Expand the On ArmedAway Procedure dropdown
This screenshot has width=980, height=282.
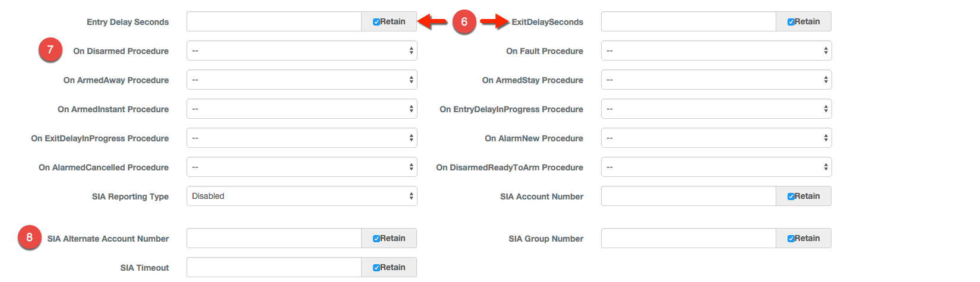pos(302,80)
